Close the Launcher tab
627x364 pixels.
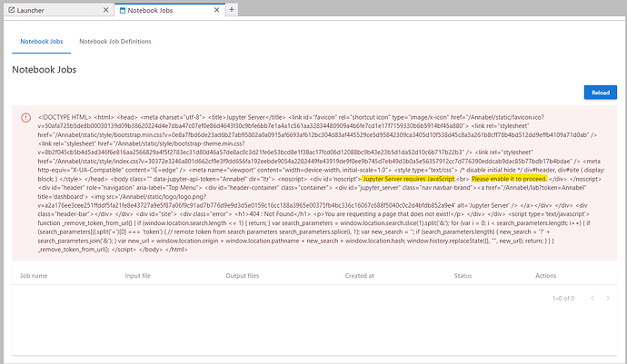point(106,10)
